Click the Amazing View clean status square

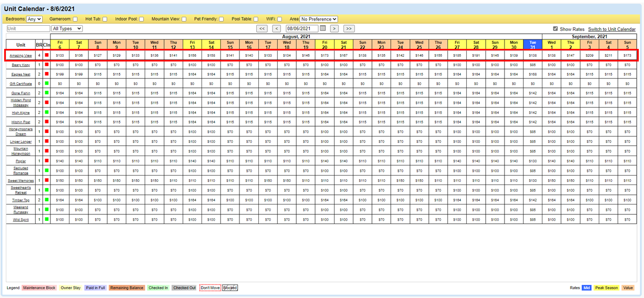(47, 55)
